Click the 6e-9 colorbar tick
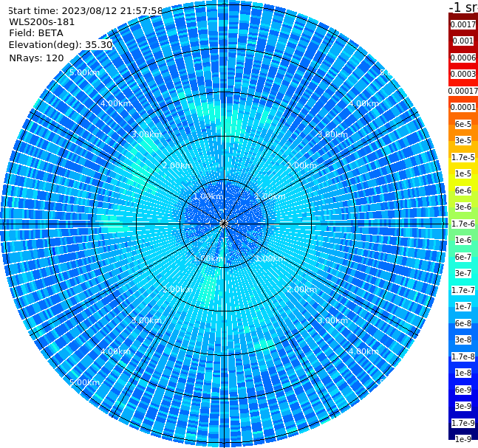This screenshot has width=478, height=448. tap(463, 390)
